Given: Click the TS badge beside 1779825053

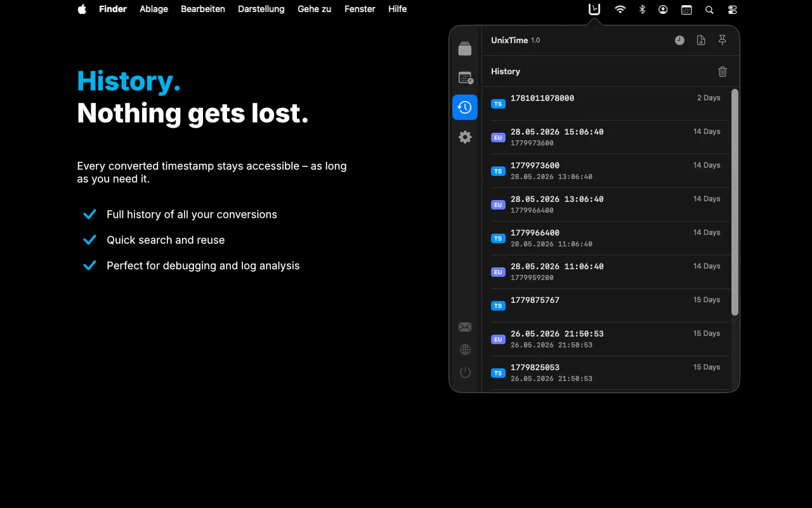Looking at the screenshot, I should [498, 373].
